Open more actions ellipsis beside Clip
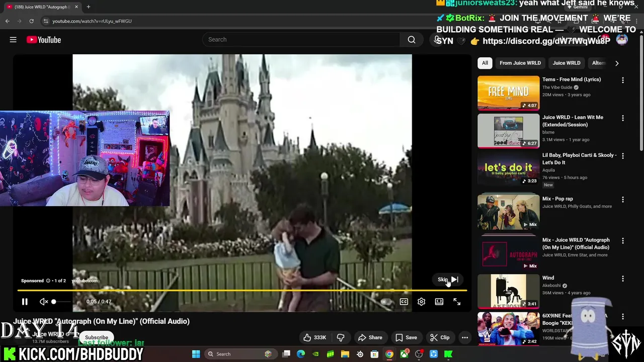Screen dimensions: 644x362 [465, 337]
